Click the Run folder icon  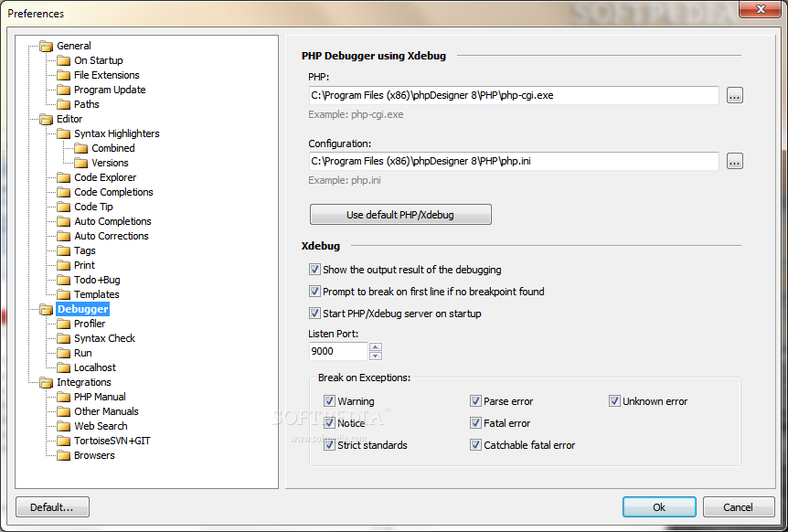coord(63,353)
